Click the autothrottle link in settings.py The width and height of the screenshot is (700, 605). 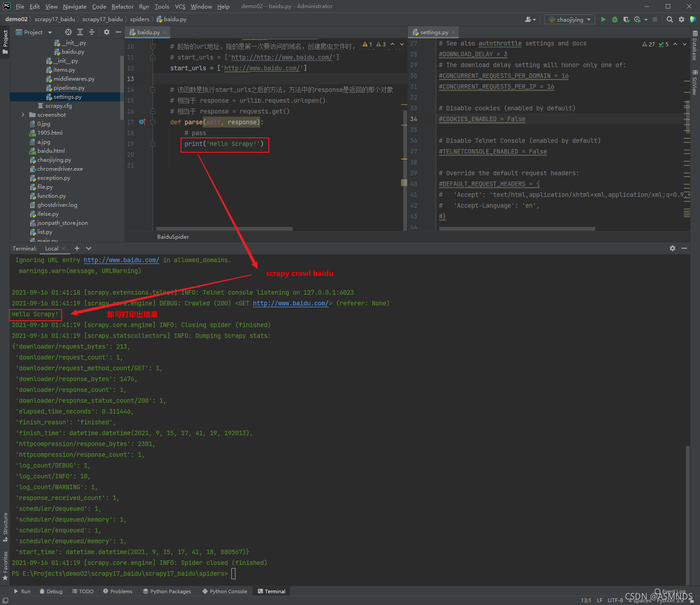pyautogui.click(x=500, y=43)
